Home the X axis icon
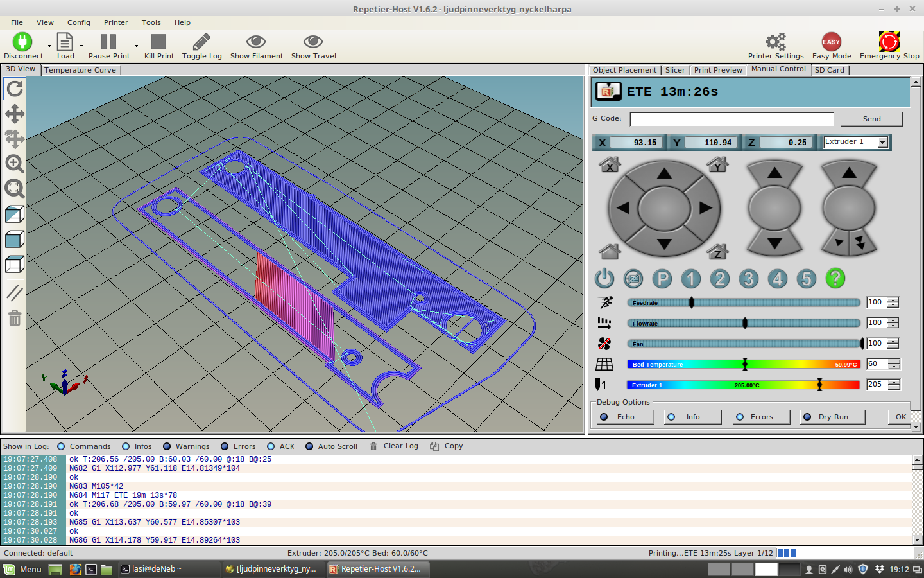Screen dimensions: 924x578 (610, 165)
